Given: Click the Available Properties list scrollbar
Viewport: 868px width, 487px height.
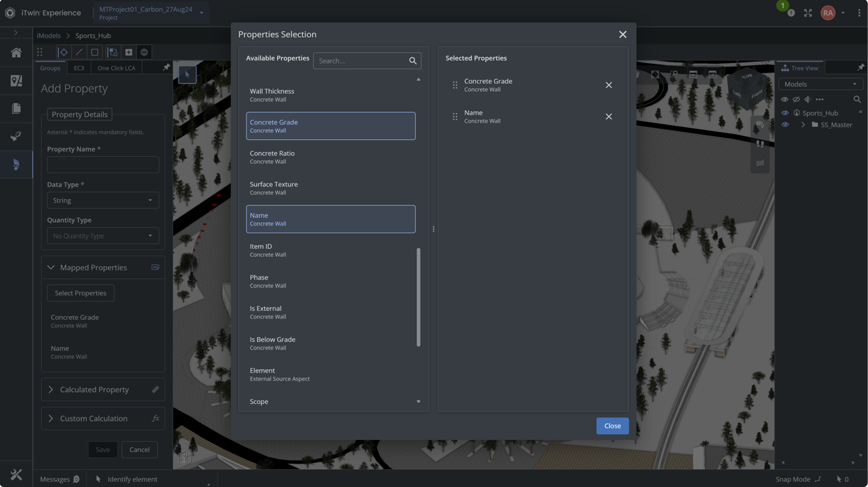Looking at the screenshot, I should [x=418, y=297].
